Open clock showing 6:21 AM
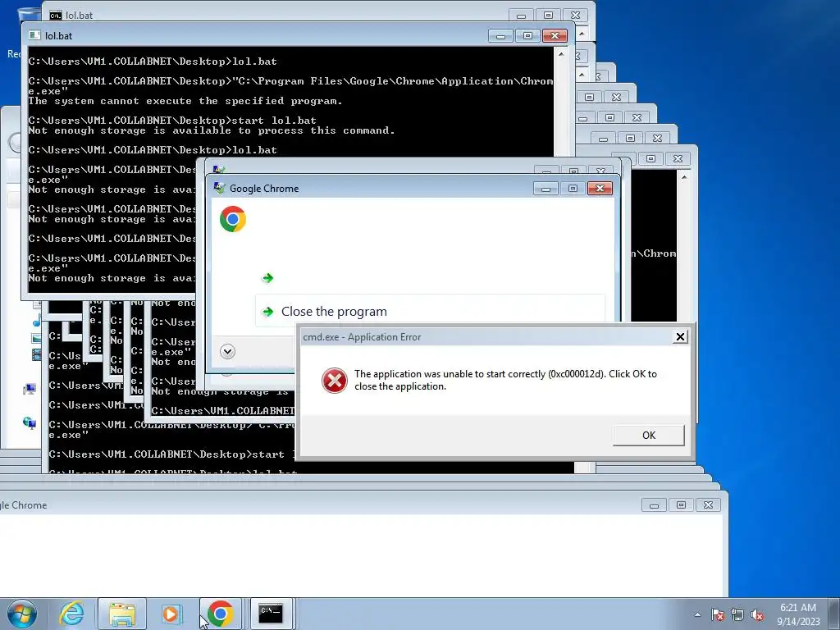This screenshot has width=840, height=630. (798, 614)
